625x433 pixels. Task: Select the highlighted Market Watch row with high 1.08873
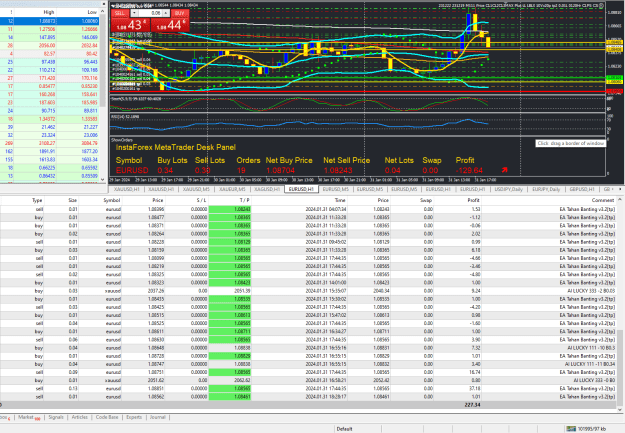pyautogui.click(x=49, y=21)
